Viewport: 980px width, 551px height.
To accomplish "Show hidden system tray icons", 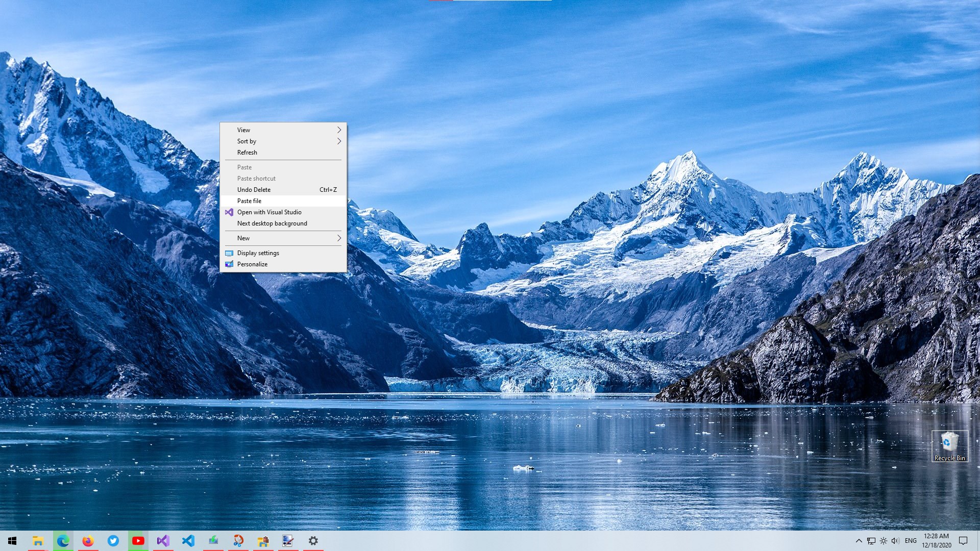I will [x=859, y=541].
